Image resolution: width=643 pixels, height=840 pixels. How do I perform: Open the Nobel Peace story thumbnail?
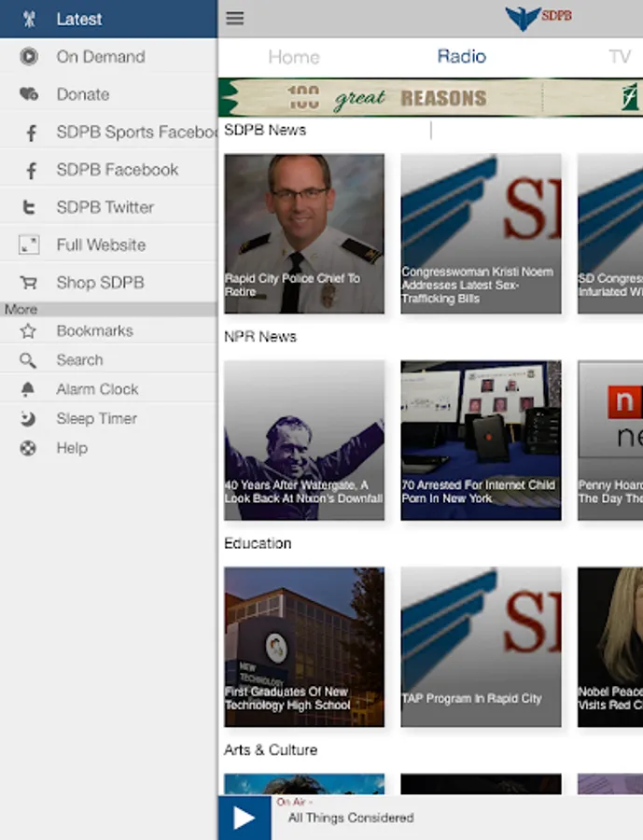(610, 647)
